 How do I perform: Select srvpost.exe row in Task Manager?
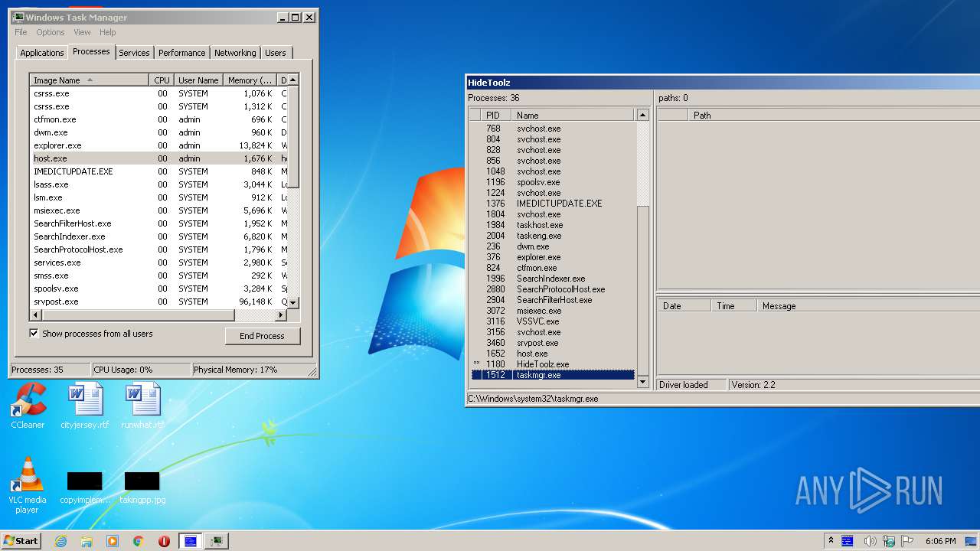pos(158,302)
